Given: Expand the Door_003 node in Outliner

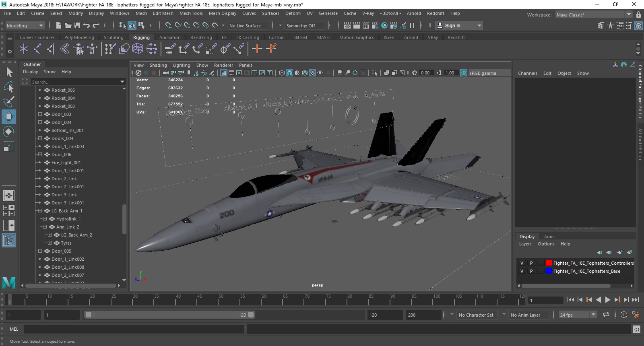Looking at the screenshot, I should point(40,114).
